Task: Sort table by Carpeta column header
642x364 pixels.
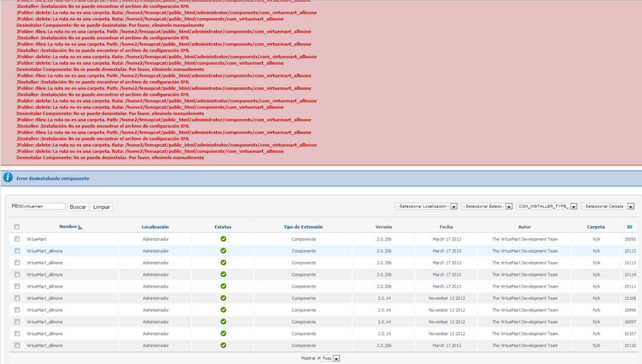Action: 596,227
